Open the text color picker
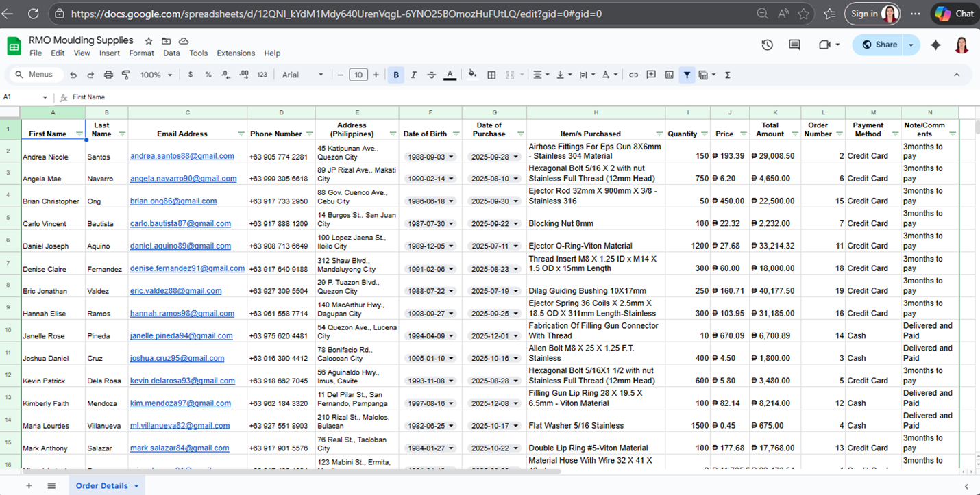Viewport: 980px width, 495px height. pos(450,75)
